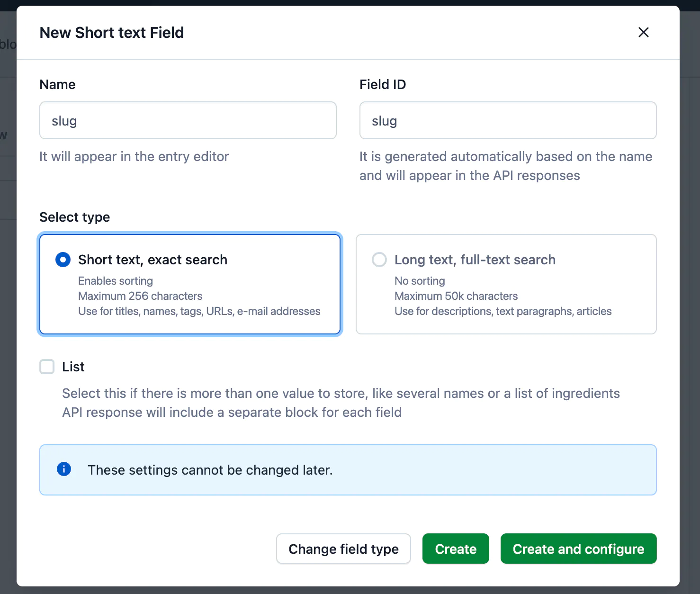Click the blue info icon in the notice
The image size is (700, 594).
point(64,469)
